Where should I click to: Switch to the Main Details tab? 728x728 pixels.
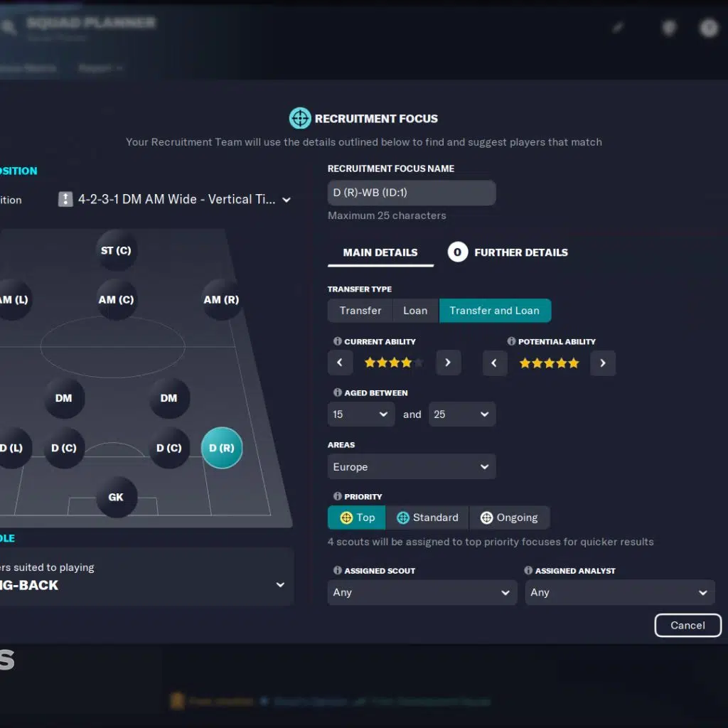point(380,252)
